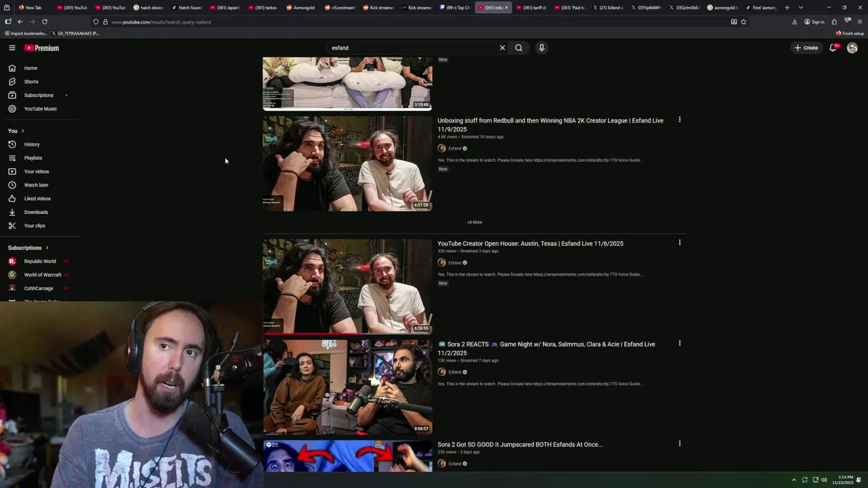Open the 6:26:55 Creator Open House thumbnail
The width and height of the screenshot is (868, 488).
coord(347,286)
